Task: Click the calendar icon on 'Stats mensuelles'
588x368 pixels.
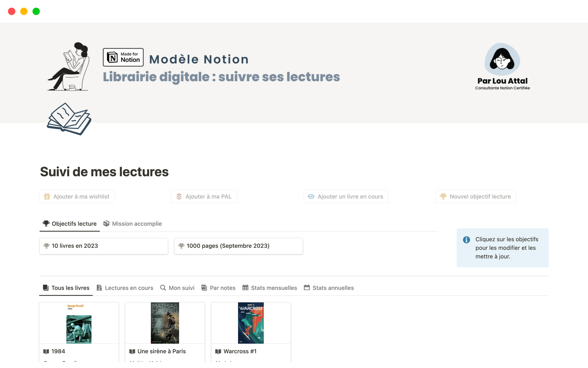Action: pos(245,288)
